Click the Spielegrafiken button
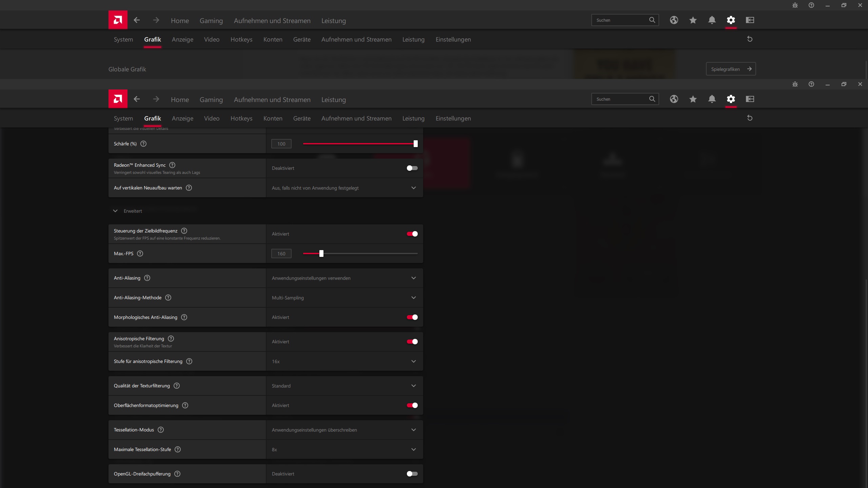This screenshot has width=868, height=488. coord(731,69)
